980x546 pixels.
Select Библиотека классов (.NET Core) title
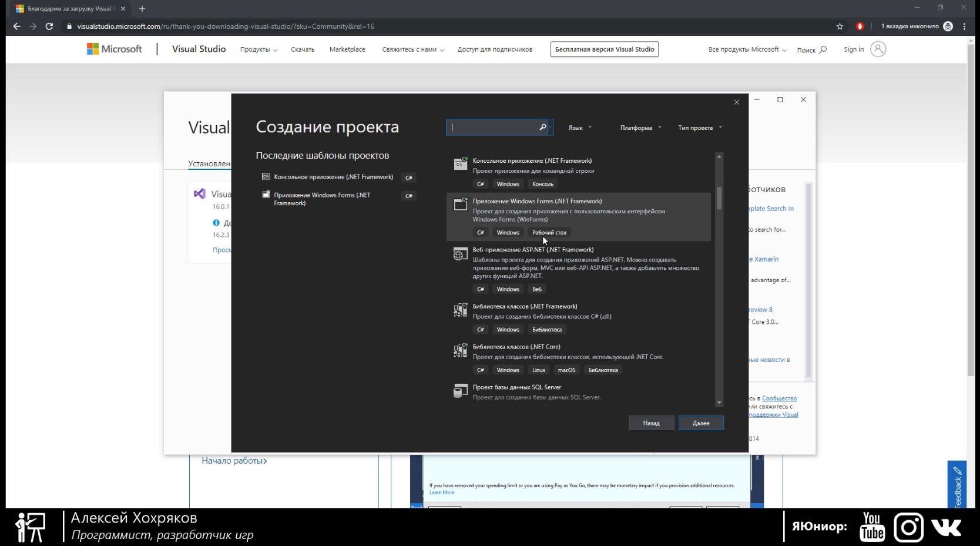coord(516,347)
